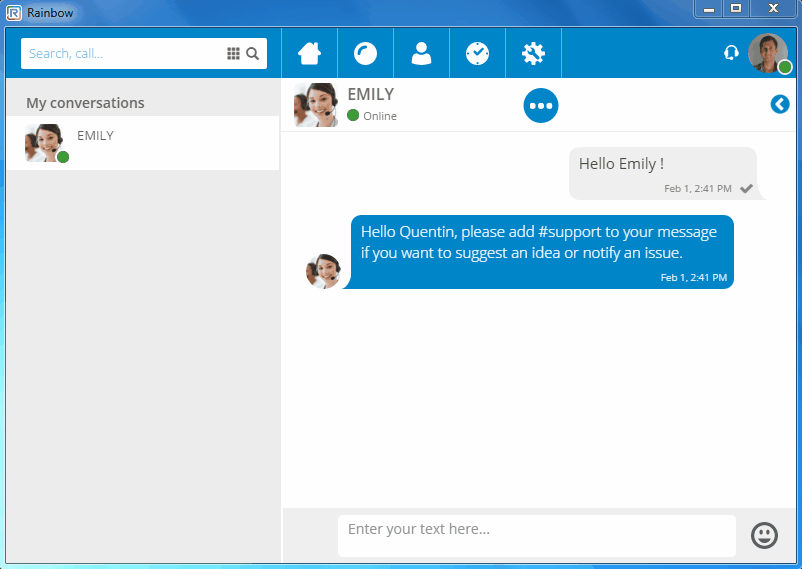Screen dimensions: 802x569
Task: Click the dial pad grid icon
Action: pos(233,53)
